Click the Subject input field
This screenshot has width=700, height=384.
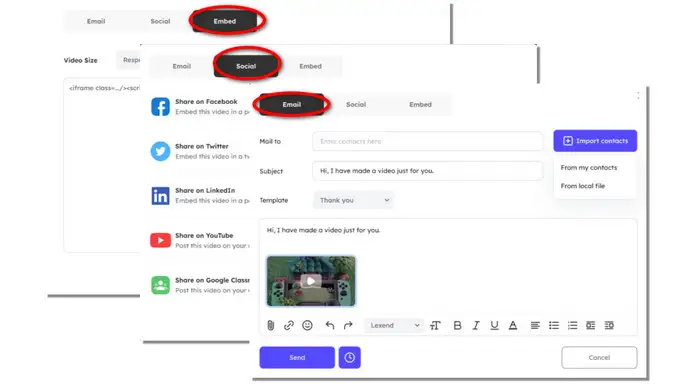point(428,171)
